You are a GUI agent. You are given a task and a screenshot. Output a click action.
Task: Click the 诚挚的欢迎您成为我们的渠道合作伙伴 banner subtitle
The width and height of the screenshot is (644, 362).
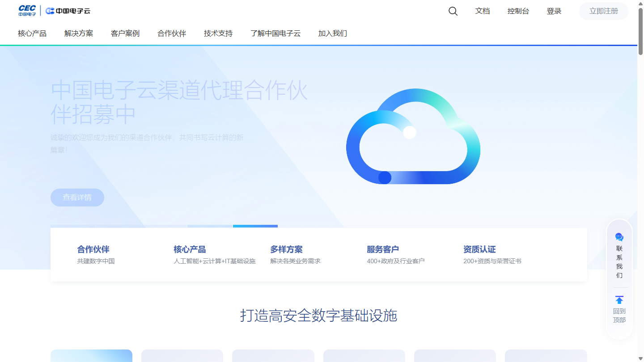(x=147, y=143)
